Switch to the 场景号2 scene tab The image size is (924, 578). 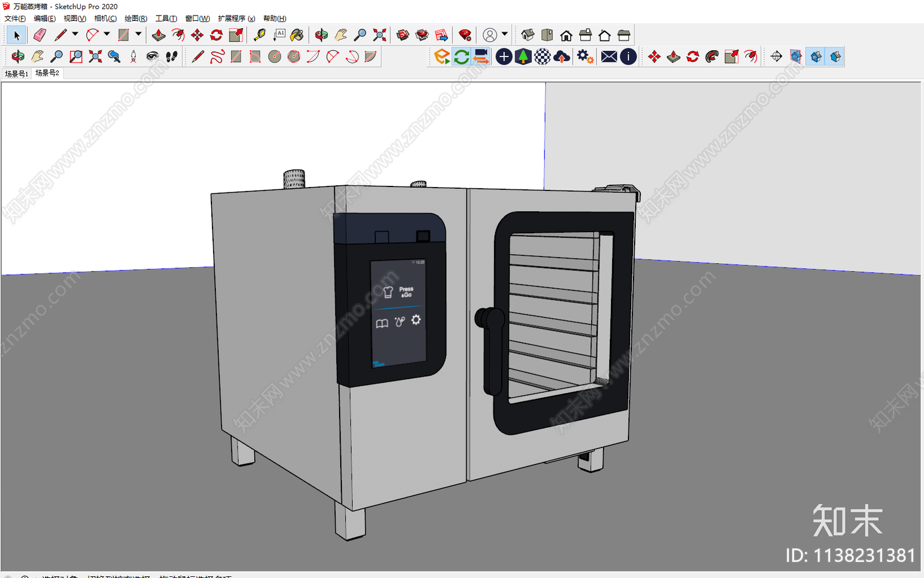[x=47, y=73]
